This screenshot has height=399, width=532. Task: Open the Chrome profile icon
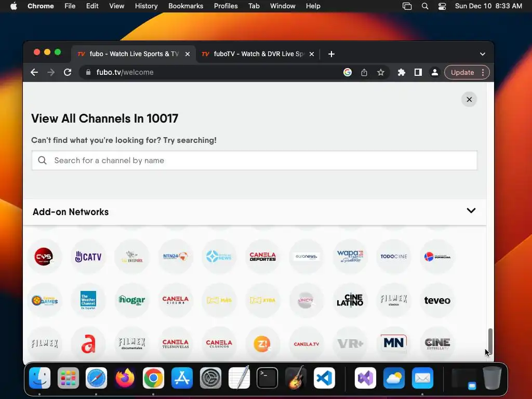click(435, 72)
